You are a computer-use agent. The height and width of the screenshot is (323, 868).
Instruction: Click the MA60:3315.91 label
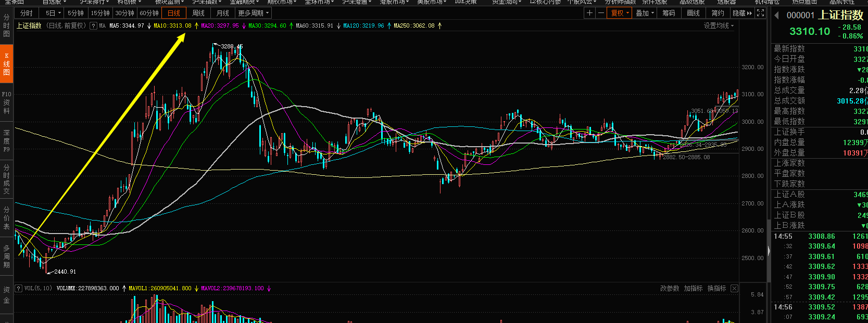tap(315, 25)
